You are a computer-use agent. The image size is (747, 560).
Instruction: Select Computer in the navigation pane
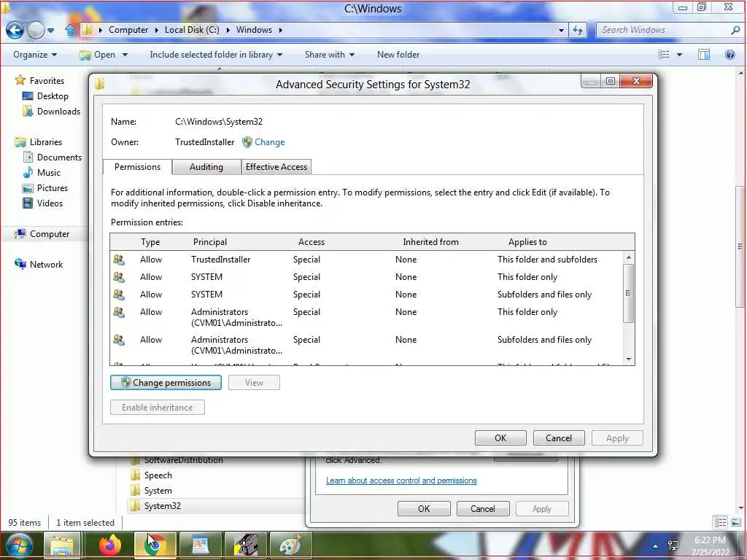point(42,234)
